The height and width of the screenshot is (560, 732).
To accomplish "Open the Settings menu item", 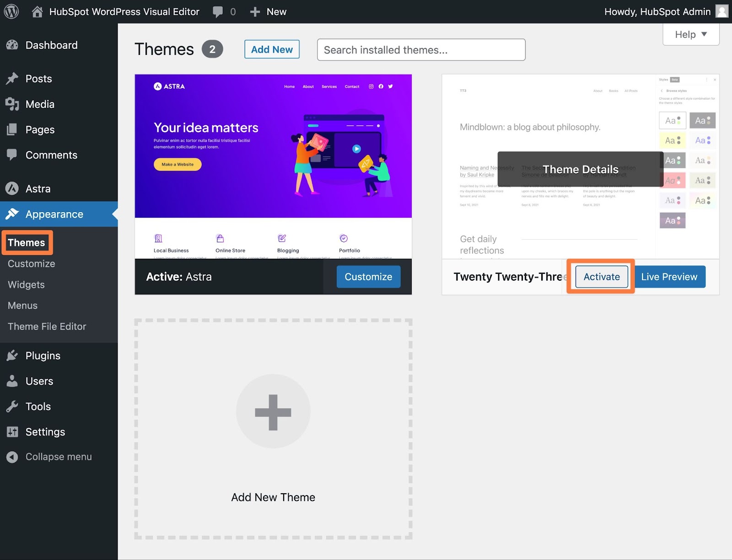I will (45, 432).
